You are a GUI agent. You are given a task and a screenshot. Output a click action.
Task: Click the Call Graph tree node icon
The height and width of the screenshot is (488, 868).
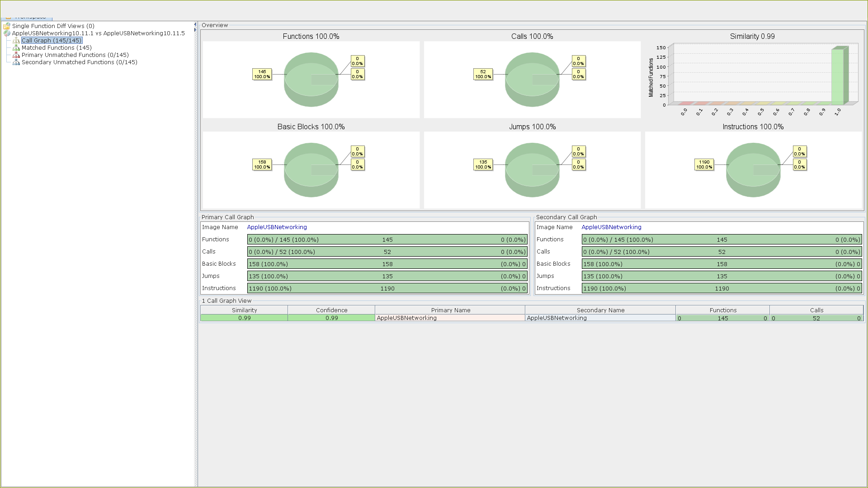(x=16, y=41)
